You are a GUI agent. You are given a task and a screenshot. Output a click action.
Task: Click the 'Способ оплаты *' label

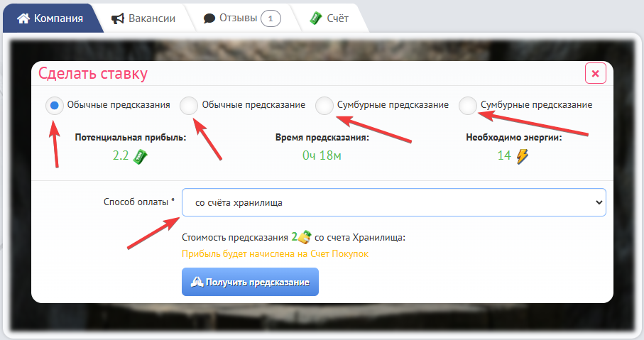(x=139, y=202)
